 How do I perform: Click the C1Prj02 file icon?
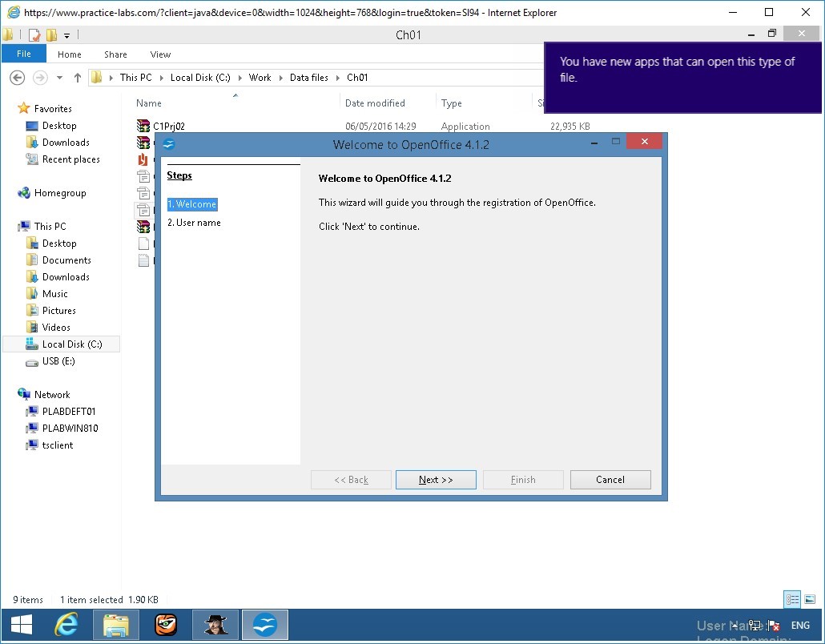click(x=143, y=126)
